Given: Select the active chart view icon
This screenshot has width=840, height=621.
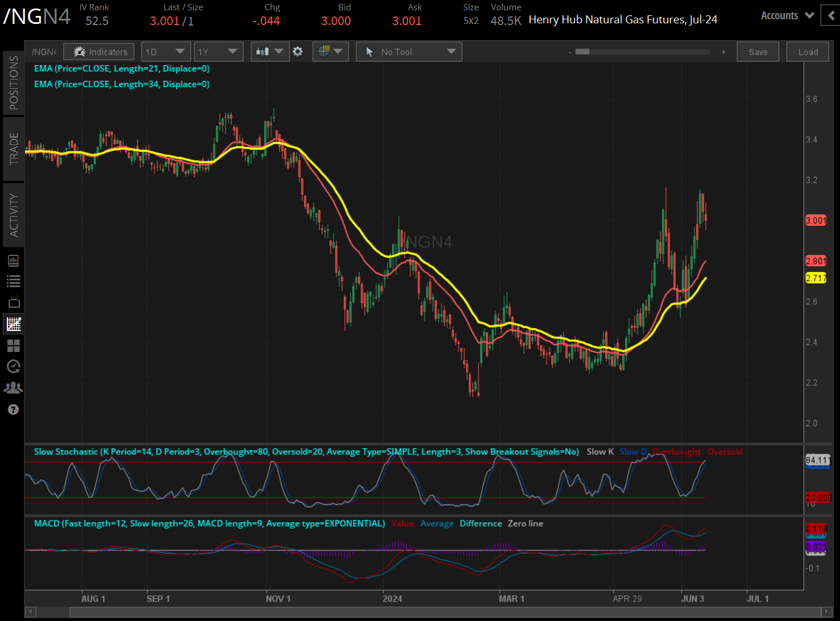Looking at the screenshot, I should click(x=14, y=324).
